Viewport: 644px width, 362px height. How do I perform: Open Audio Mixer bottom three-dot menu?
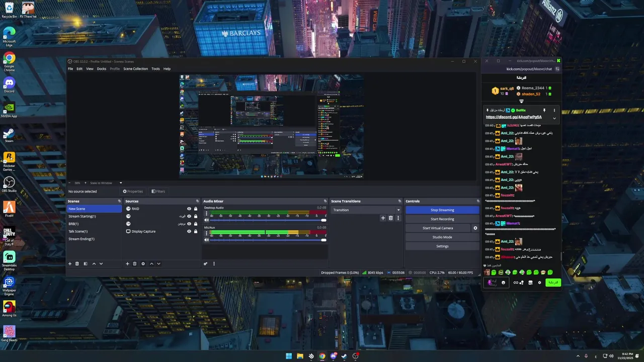pos(214,263)
